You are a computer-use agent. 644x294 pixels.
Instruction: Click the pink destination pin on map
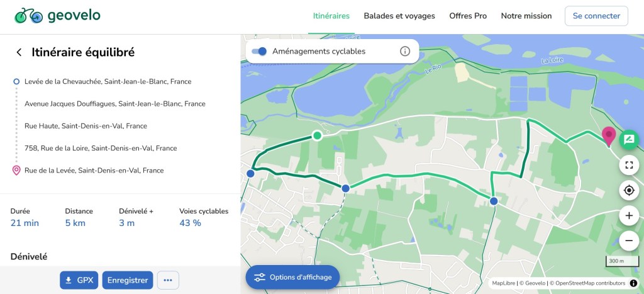(609, 135)
